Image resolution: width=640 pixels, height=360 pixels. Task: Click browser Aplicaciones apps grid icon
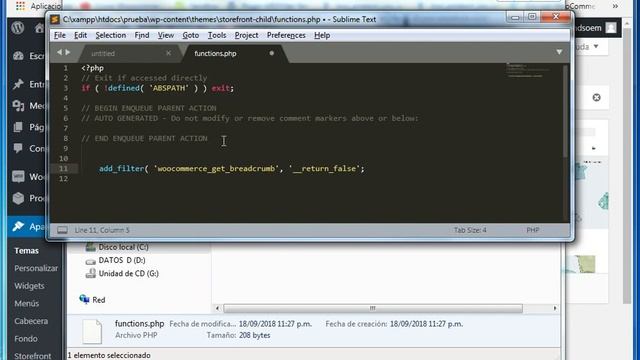point(20,6)
